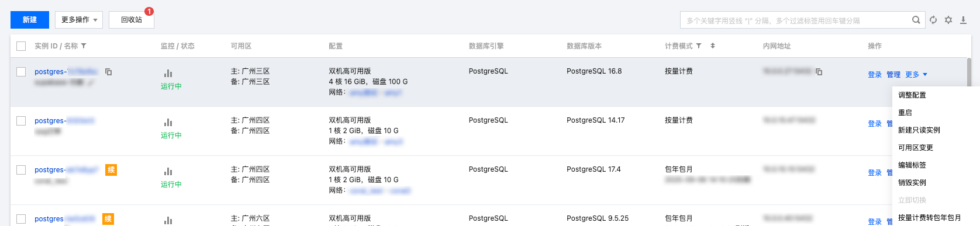Click 登录 for the PostgreSQL 17.4 instance
The height and width of the screenshot is (226, 980).
(x=875, y=173)
